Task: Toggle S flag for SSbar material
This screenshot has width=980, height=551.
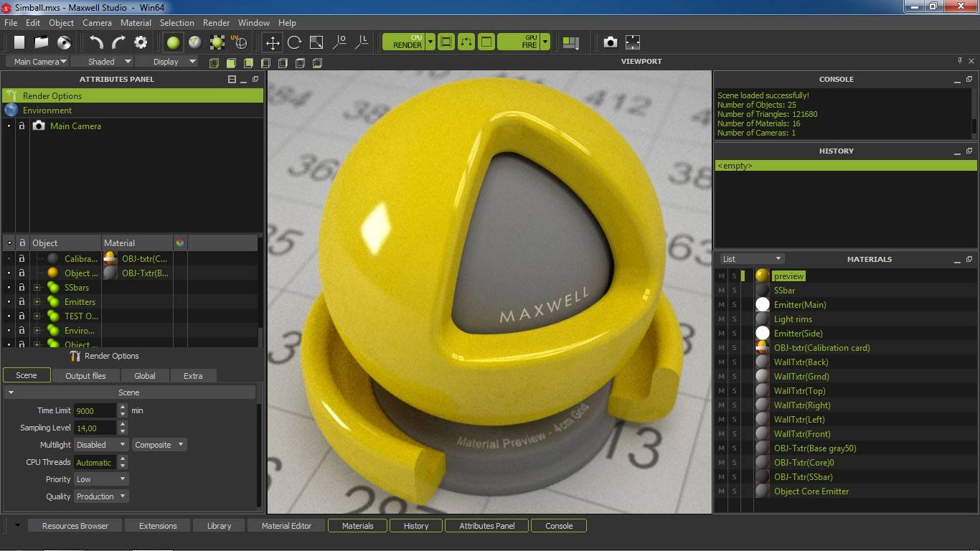Action: click(x=735, y=291)
